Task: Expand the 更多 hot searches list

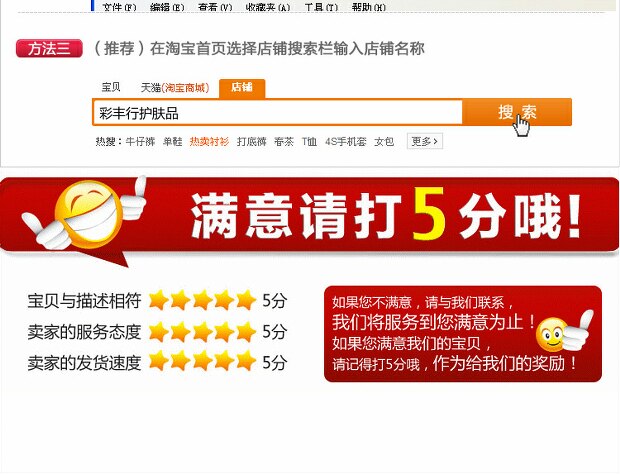Action: point(425,141)
